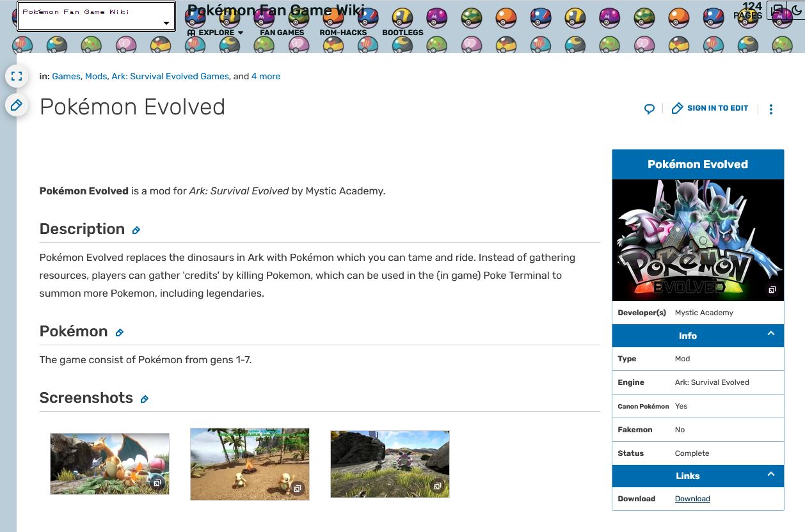Follow the Download link in the infobox
The height and width of the screenshot is (532, 805).
click(692, 499)
